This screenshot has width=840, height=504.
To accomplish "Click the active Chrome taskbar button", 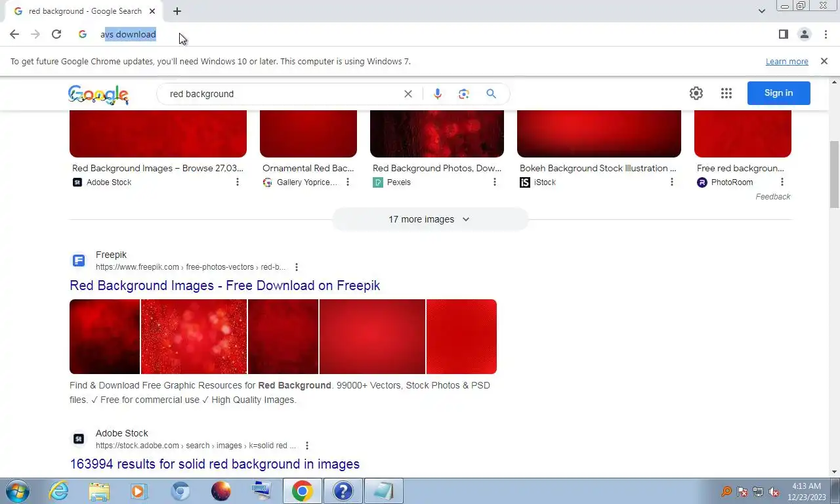I will (x=303, y=491).
